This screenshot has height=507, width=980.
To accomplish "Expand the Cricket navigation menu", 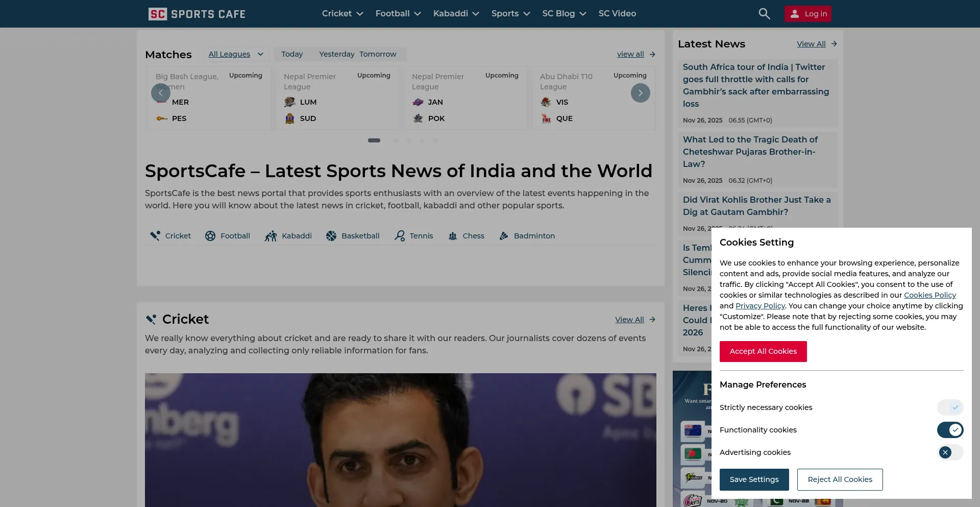I will [x=342, y=14].
